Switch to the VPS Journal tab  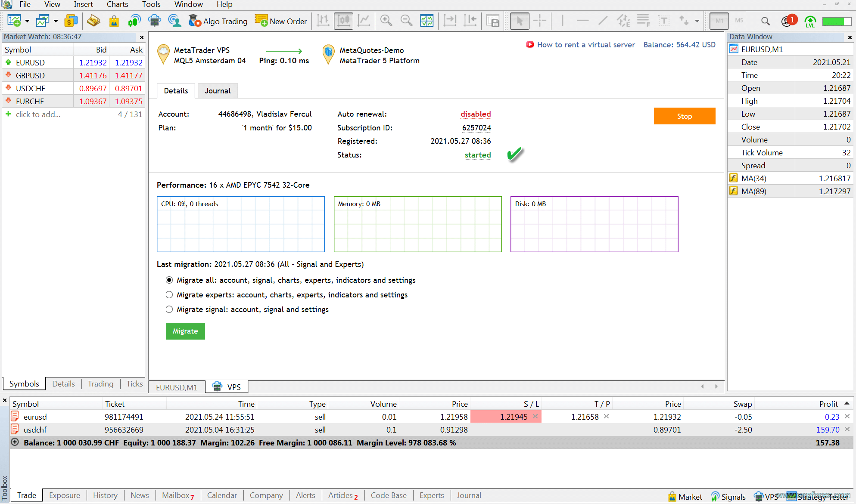pos(218,91)
